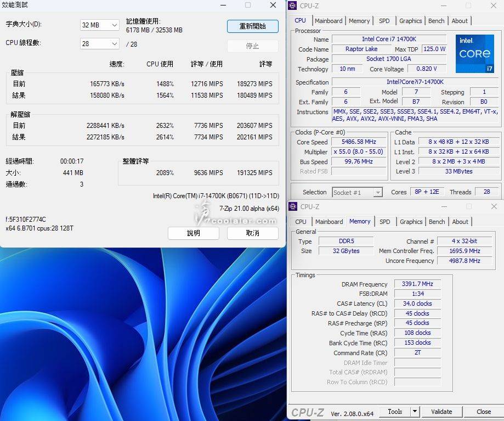Click the Command Rate value '2T'

pyautogui.click(x=417, y=352)
